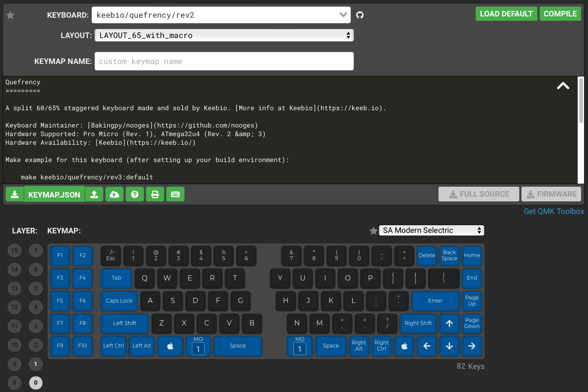This screenshot has width=588, height=392.
Task: Favorite the colorway with the star icon
Action: point(373,231)
